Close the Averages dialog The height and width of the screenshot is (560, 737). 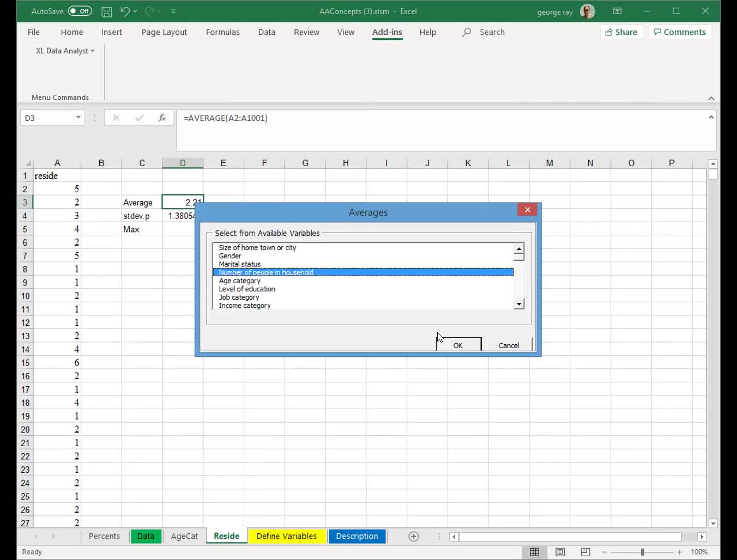pyautogui.click(x=527, y=210)
